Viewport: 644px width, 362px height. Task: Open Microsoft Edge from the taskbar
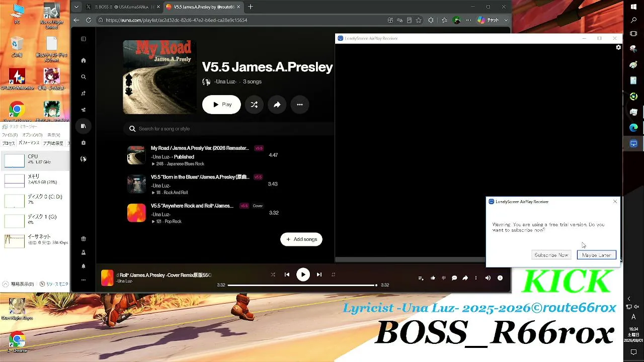pyautogui.click(x=633, y=128)
